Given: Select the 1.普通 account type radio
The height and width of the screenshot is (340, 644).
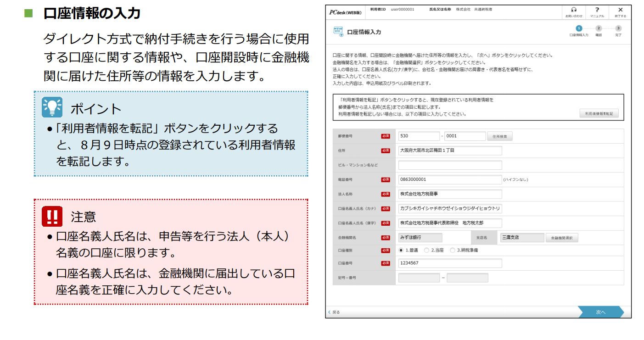Looking at the screenshot, I should tap(401, 250).
